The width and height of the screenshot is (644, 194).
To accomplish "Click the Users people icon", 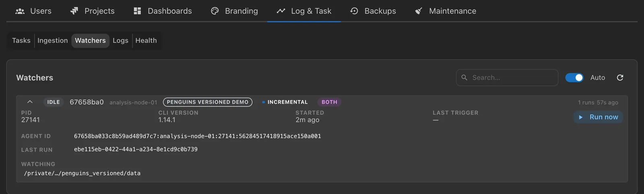I will click(20, 11).
